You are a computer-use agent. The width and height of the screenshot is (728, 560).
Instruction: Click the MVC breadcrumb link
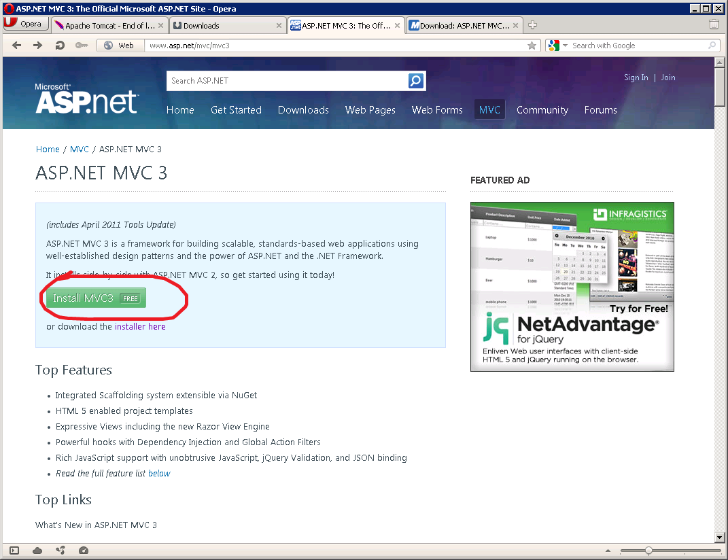(x=80, y=149)
